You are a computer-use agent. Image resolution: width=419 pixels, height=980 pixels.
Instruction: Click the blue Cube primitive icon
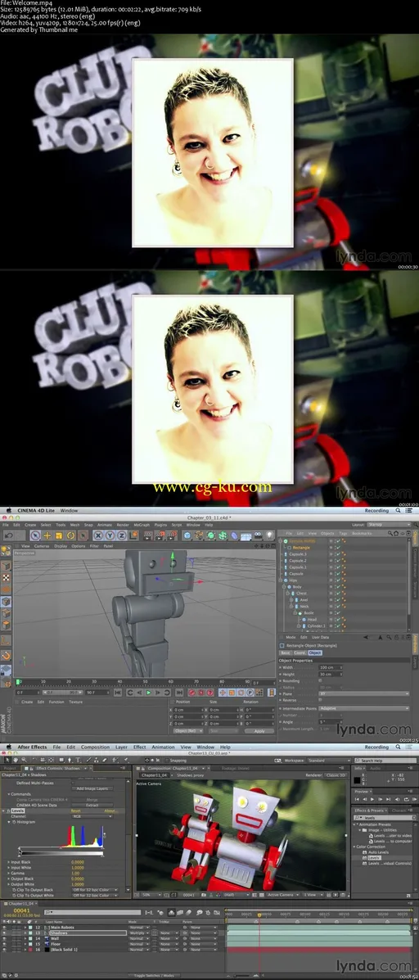(187, 535)
